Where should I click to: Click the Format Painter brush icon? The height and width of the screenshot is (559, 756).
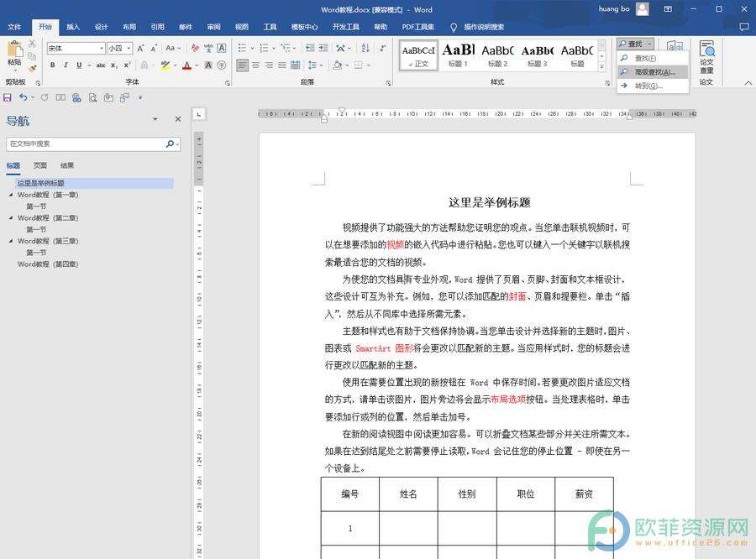(x=32, y=69)
